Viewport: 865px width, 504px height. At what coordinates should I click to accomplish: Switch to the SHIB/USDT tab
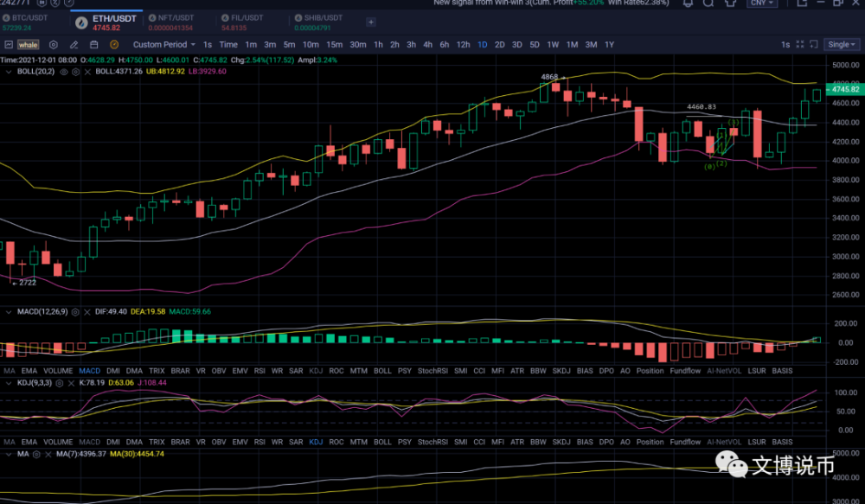click(318, 22)
